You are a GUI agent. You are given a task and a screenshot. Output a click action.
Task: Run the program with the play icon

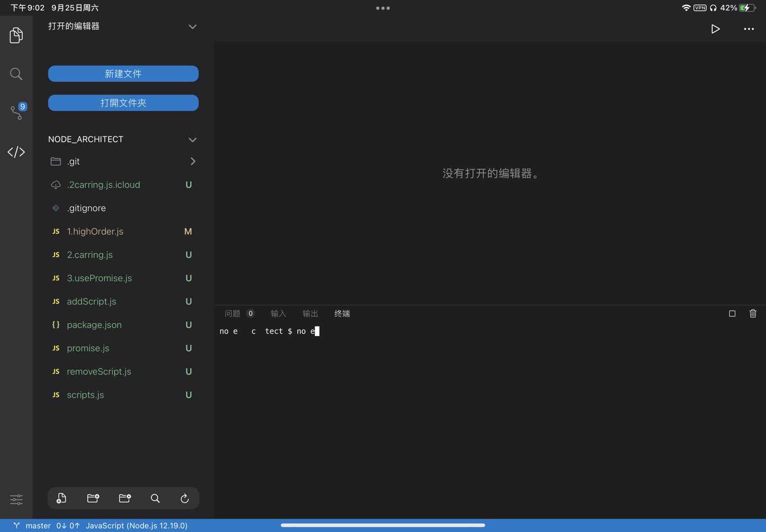point(715,29)
